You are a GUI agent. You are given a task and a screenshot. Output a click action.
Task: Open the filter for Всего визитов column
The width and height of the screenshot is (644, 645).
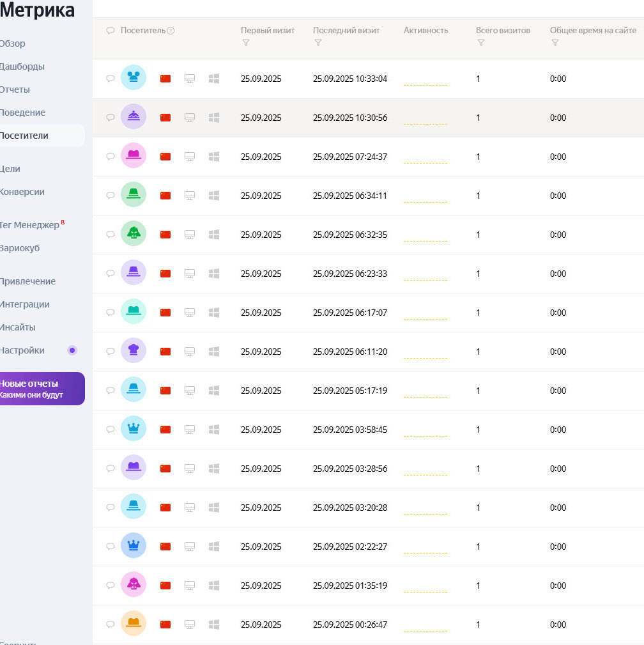481,43
